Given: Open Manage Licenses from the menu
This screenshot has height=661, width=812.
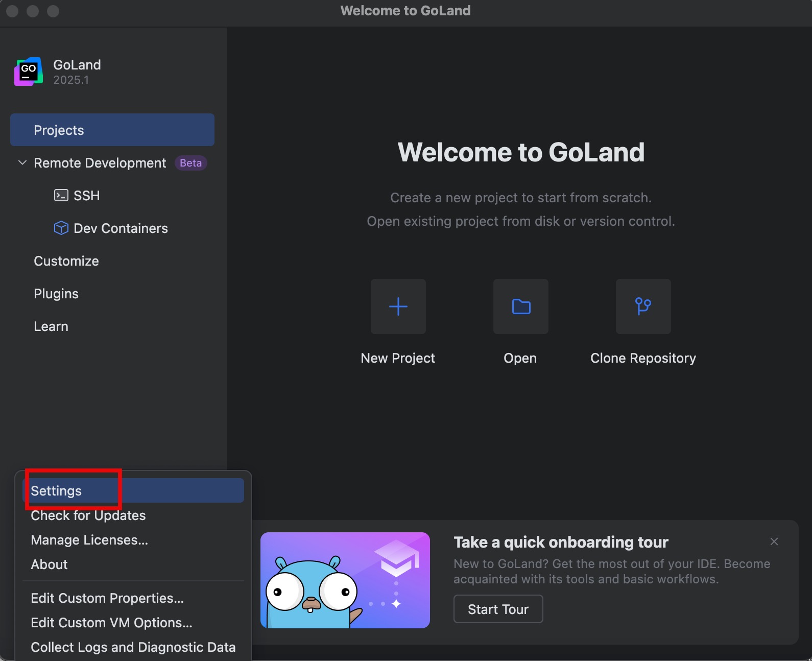Looking at the screenshot, I should pos(89,540).
